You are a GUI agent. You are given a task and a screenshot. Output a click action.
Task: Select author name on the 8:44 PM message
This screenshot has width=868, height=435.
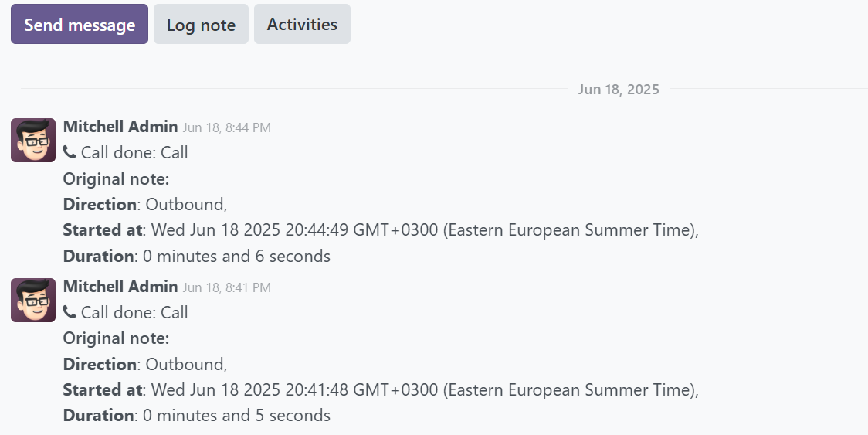120,127
